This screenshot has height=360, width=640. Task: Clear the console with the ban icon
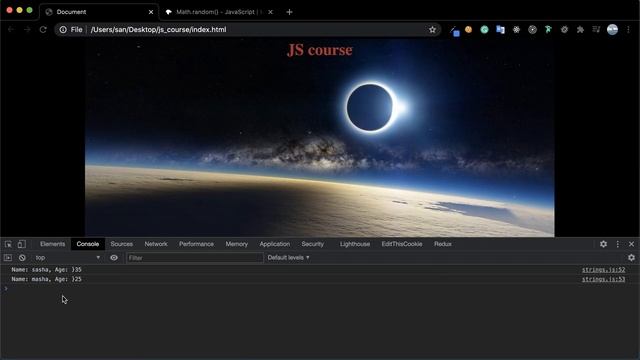tap(22, 258)
